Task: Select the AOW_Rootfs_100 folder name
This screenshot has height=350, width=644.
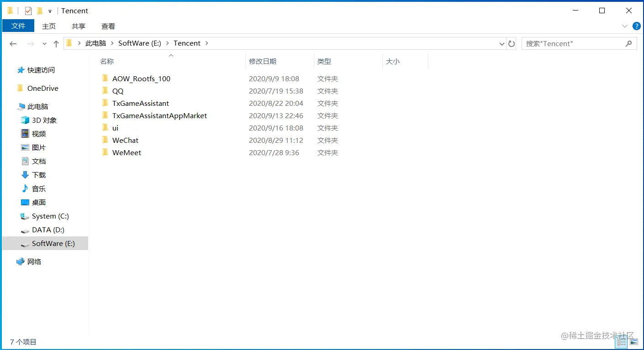Action: (141, 78)
